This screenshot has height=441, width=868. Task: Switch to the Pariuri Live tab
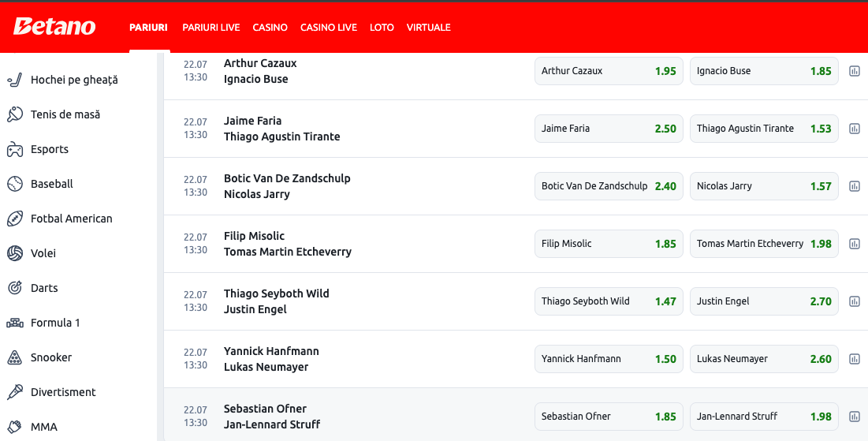[210, 28]
